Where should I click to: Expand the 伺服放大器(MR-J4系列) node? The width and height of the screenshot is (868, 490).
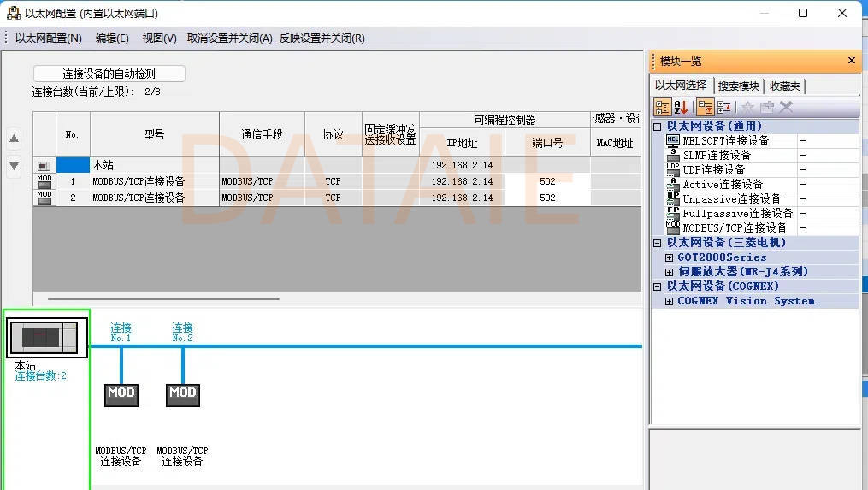click(x=669, y=272)
